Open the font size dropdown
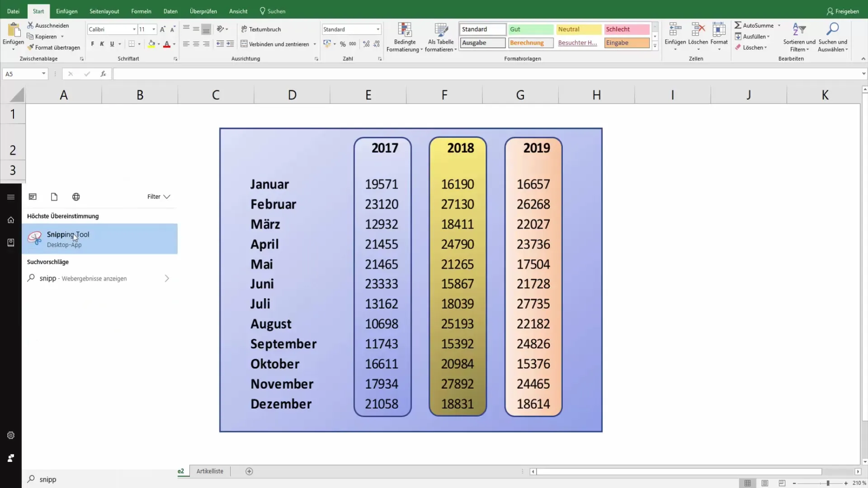 tap(154, 29)
